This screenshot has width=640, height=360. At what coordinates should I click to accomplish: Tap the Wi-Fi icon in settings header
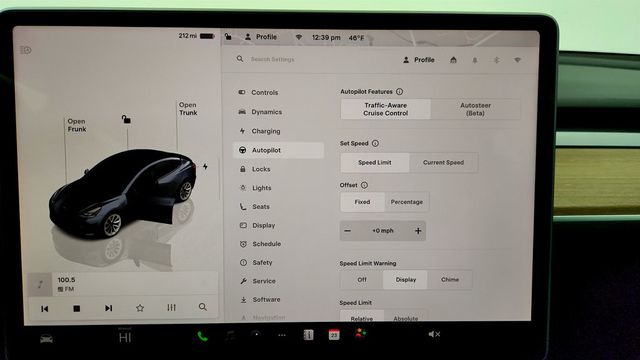tap(517, 60)
